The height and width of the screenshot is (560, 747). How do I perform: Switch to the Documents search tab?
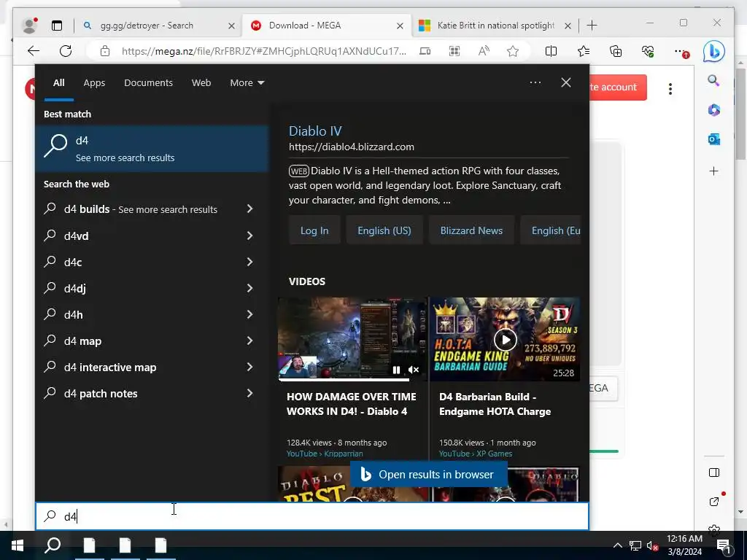(x=148, y=83)
